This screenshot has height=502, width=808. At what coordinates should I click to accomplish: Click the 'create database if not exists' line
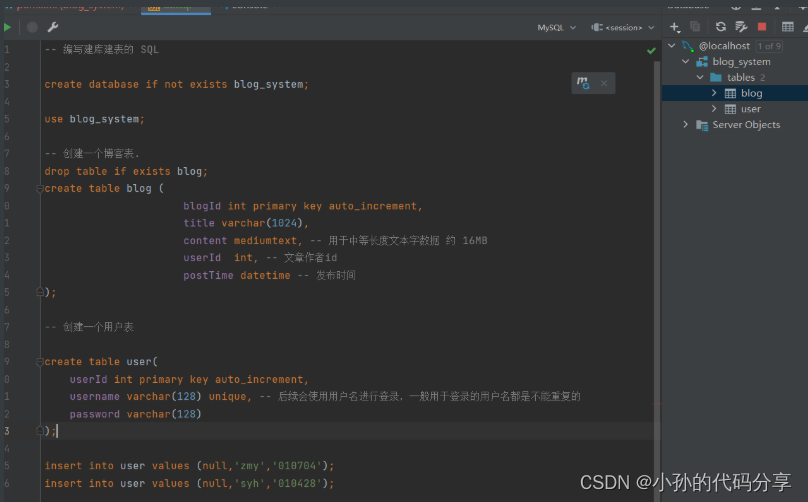pyautogui.click(x=176, y=85)
